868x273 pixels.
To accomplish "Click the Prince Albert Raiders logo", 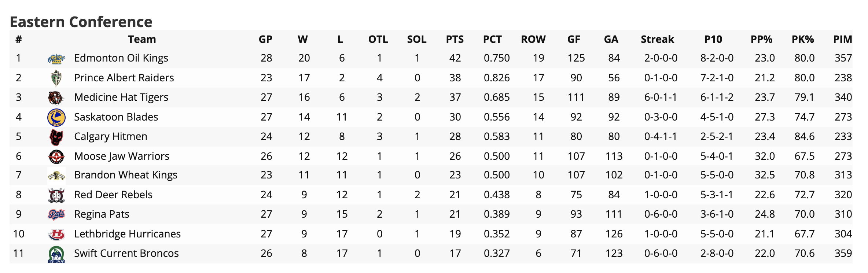I will tap(56, 78).
